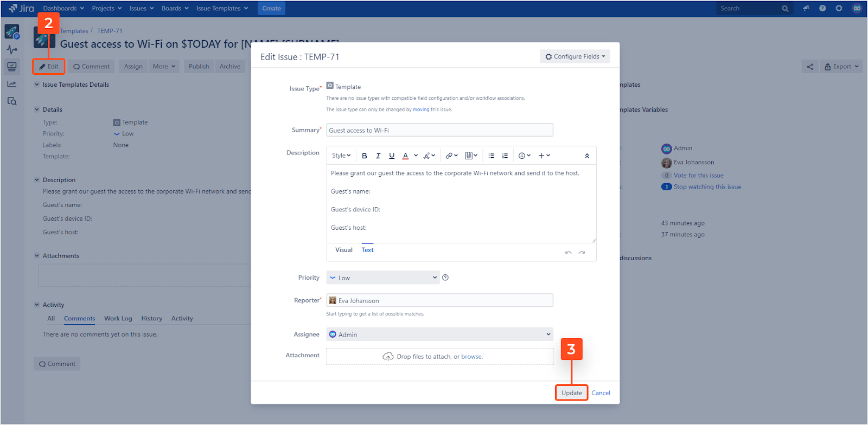Click the Search box in the header
Image resolution: width=868 pixels, height=425 pixels.
[x=754, y=8]
